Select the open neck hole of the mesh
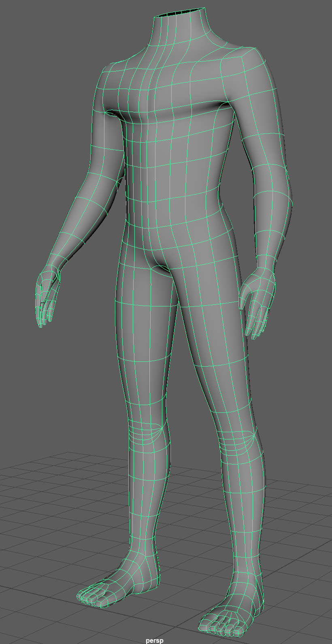This screenshot has width=332, height=644. (179, 13)
